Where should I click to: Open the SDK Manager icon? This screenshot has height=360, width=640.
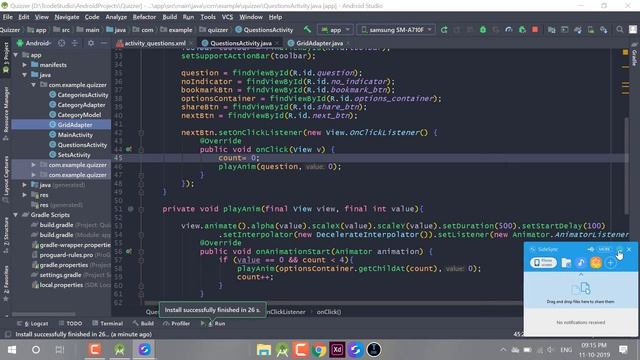point(604,29)
